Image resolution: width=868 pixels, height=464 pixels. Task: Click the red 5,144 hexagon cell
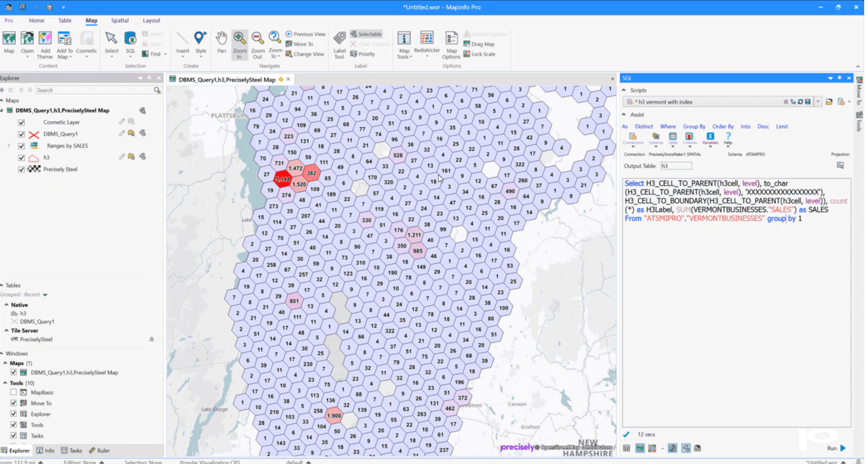pyautogui.click(x=283, y=179)
